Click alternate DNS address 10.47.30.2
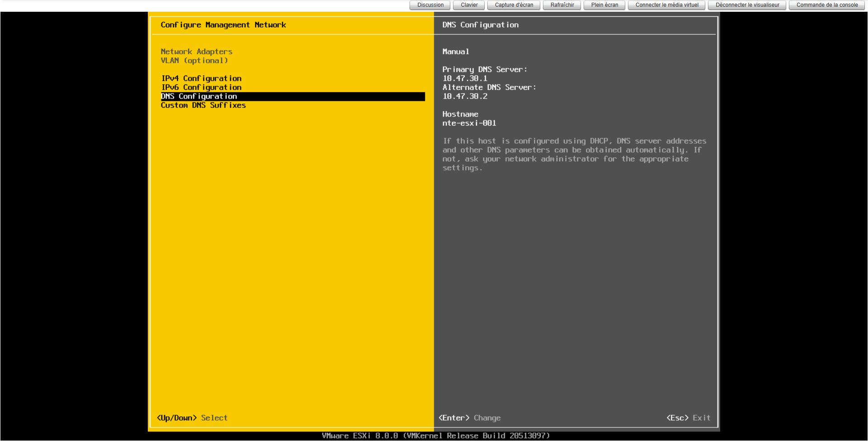The height and width of the screenshot is (441, 868). (465, 96)
